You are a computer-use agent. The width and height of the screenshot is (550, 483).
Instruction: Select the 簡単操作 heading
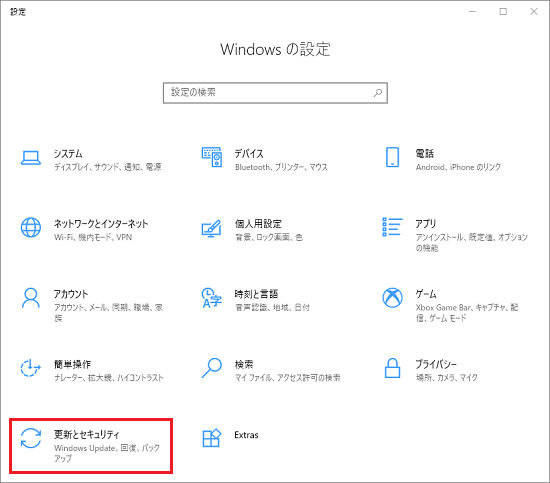click(72, 364)
